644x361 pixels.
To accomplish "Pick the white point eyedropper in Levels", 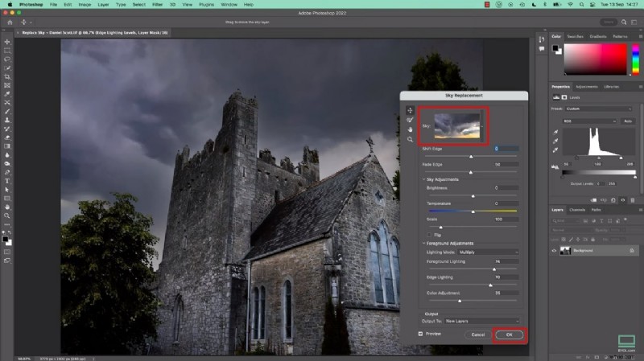I will click(555, 150).
